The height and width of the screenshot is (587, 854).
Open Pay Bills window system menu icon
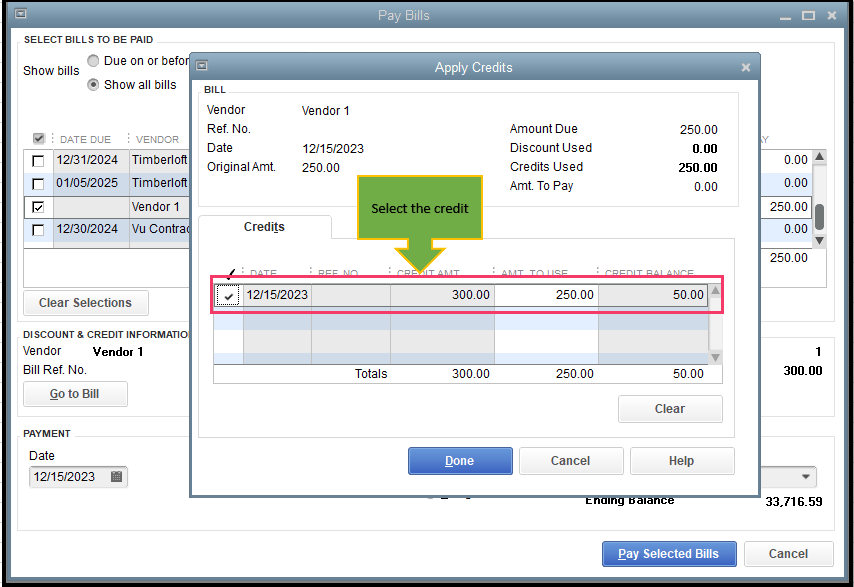click(21, 14)
